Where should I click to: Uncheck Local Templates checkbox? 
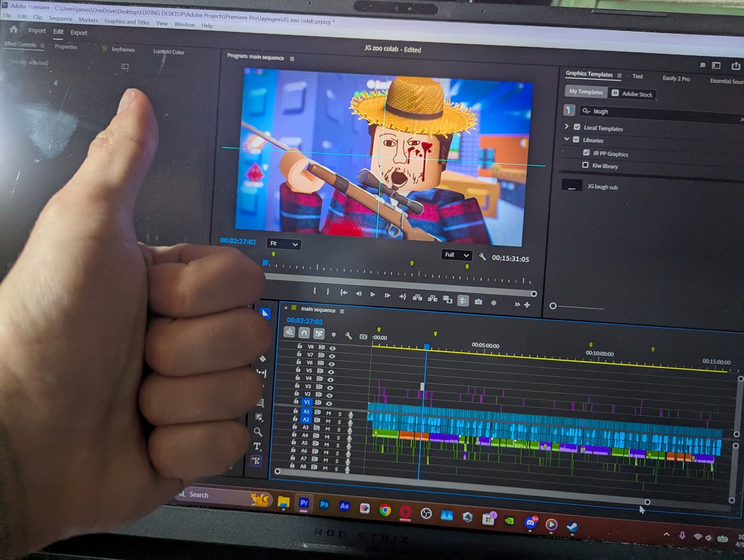577,127
